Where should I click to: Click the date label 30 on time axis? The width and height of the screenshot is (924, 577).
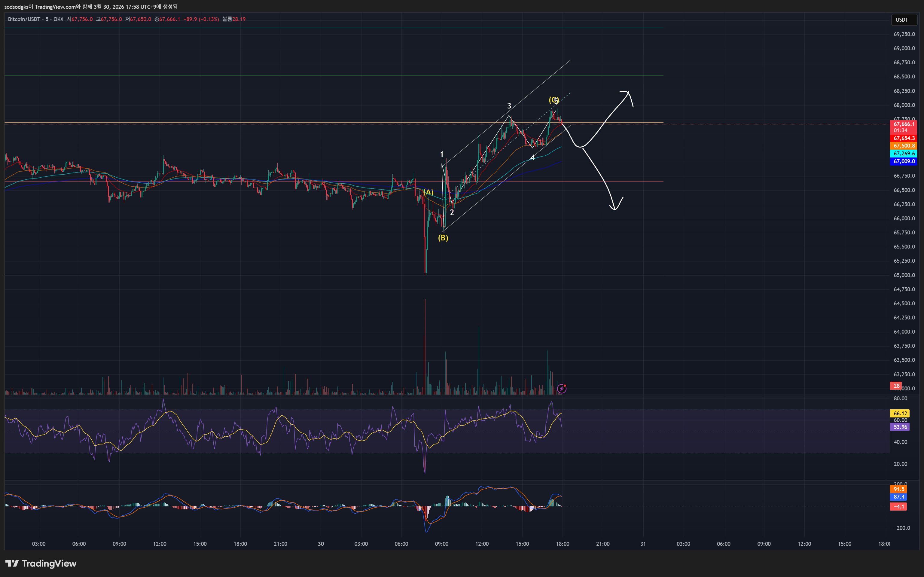[321, 544]
